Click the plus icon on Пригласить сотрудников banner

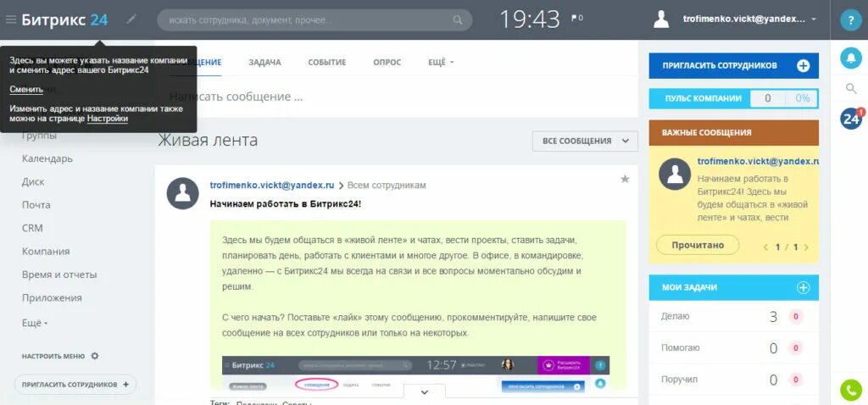tap(803, 66)
